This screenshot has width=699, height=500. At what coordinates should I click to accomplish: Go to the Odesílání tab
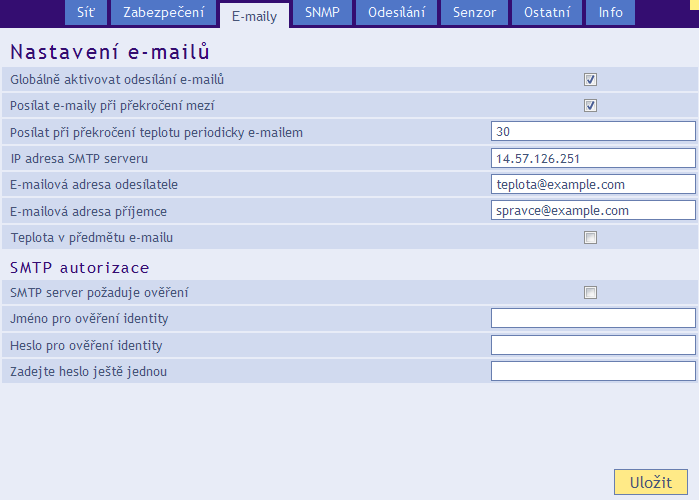pyautogui.click(x=396, y=12)
